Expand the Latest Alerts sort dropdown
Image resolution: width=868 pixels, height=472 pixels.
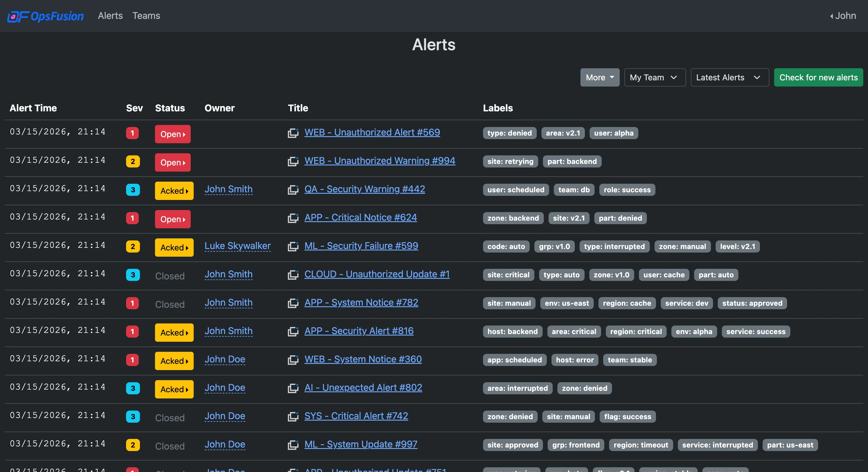click(730, 77)
